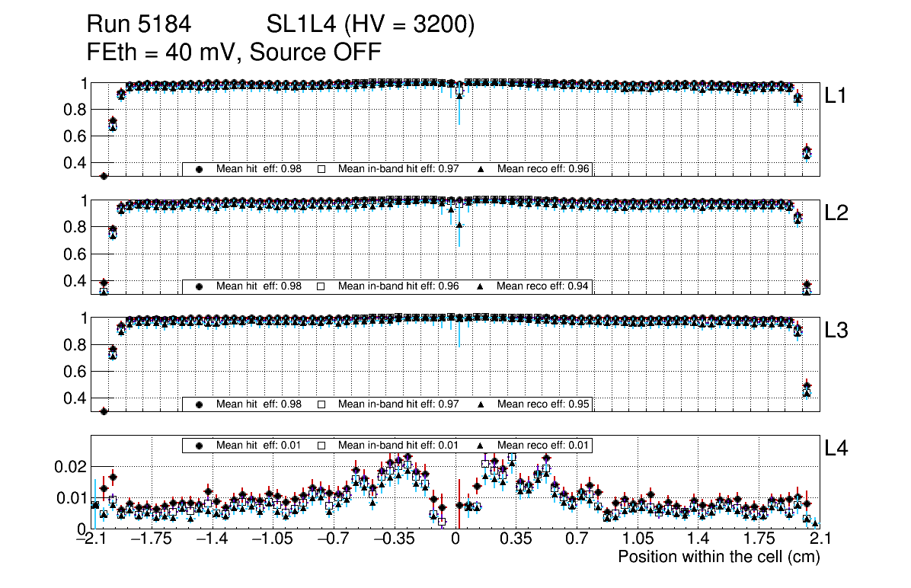Select the triangle marker in L3 legend

point(481,404)
